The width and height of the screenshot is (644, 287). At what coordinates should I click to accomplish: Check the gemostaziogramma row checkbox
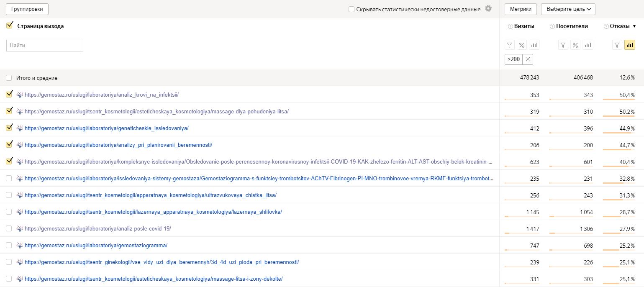9,246
